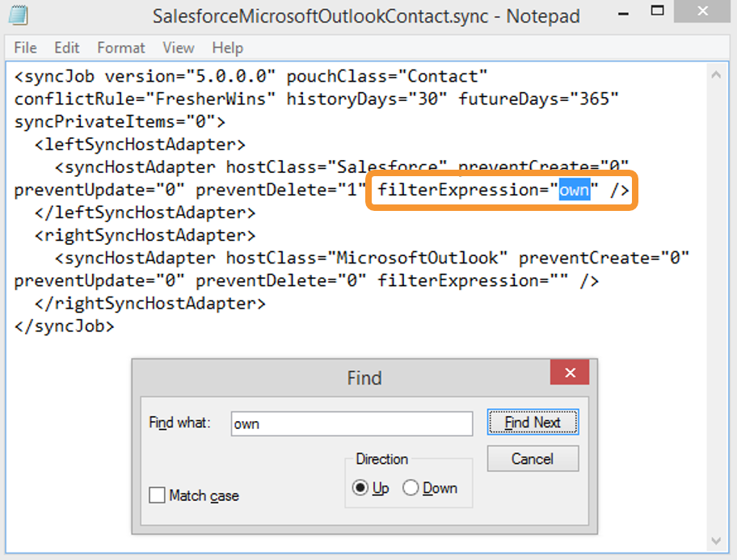737x560 pixels.
Task: Click the opening <rightSyncHostAdapter> tag
Action: tap(145, 235)
